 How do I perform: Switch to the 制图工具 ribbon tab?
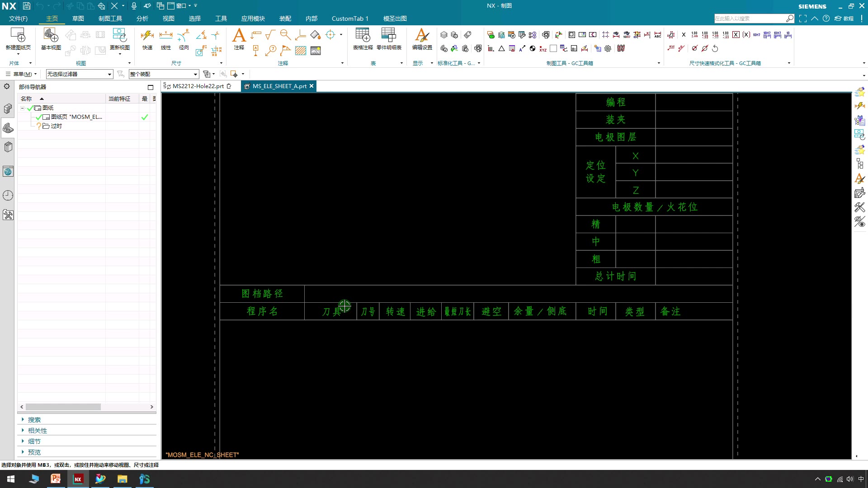click(110, 19)
